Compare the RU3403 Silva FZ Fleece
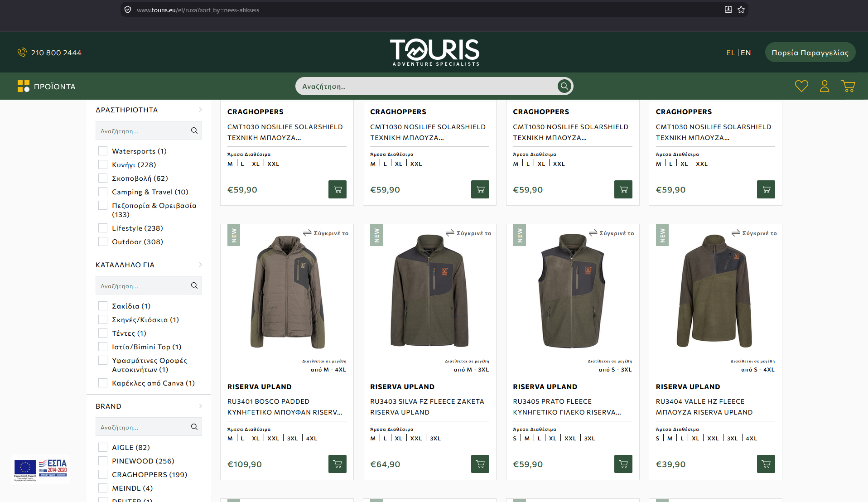The width and height of the screenshot is (868, 502). pyautogui.click(x=468, y=233)
